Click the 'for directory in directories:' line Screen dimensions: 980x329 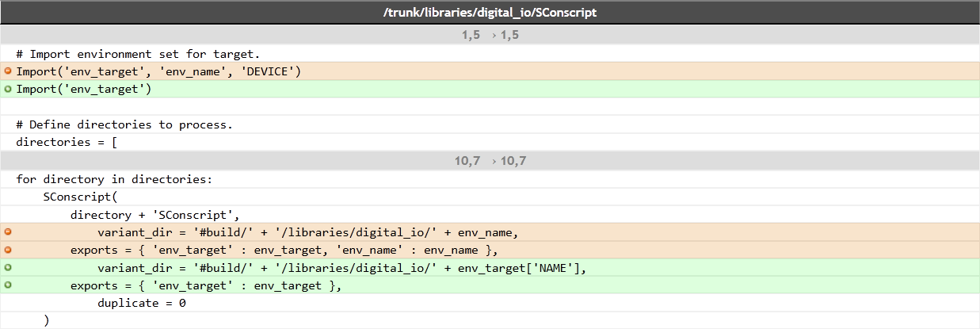point(114,179)
